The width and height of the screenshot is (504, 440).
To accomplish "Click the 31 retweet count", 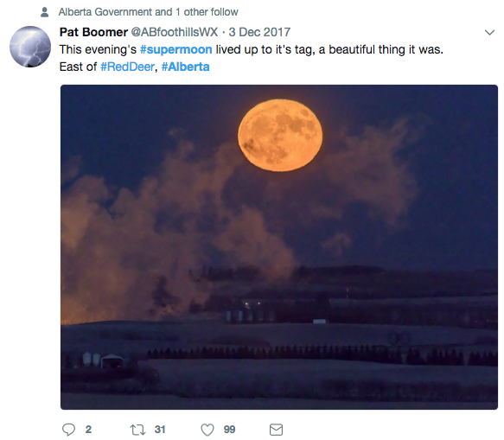I will (x=160, y=430).
